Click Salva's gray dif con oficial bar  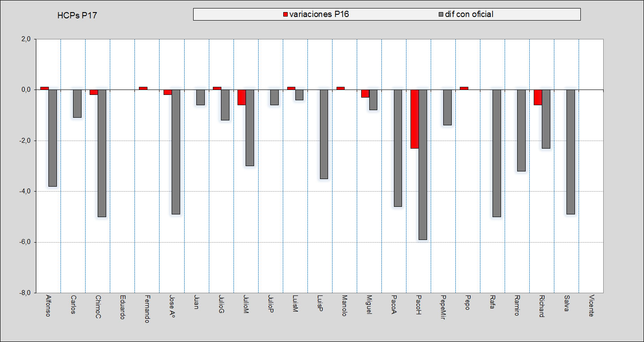(571, 152)
